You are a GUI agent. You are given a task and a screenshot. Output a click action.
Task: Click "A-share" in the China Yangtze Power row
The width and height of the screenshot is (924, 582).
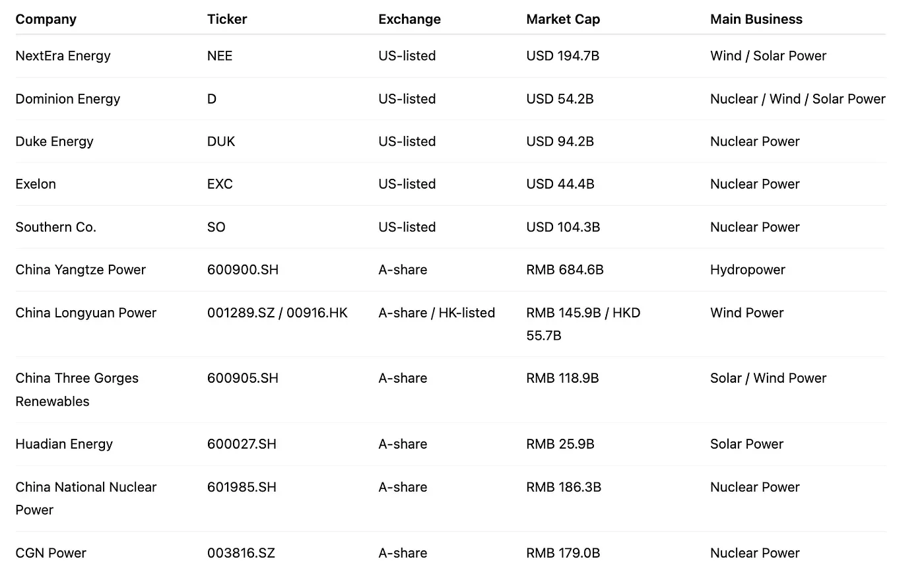tap(403, 270)
